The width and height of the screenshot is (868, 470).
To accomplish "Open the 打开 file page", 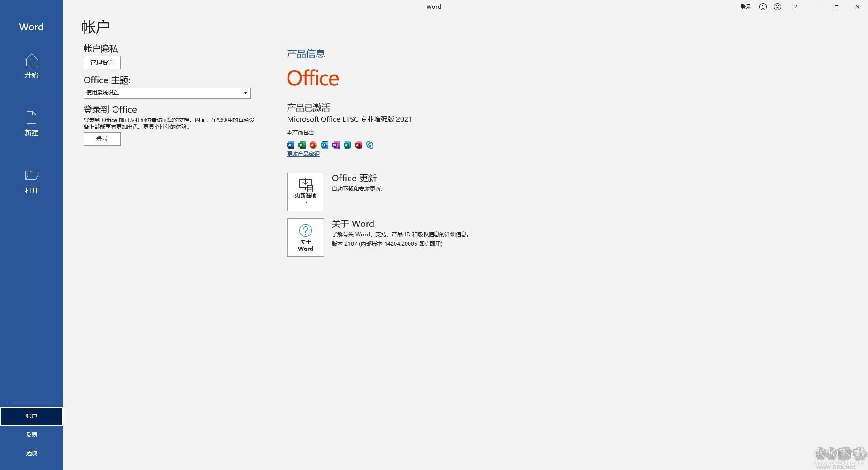I will [x=31, y=183].
